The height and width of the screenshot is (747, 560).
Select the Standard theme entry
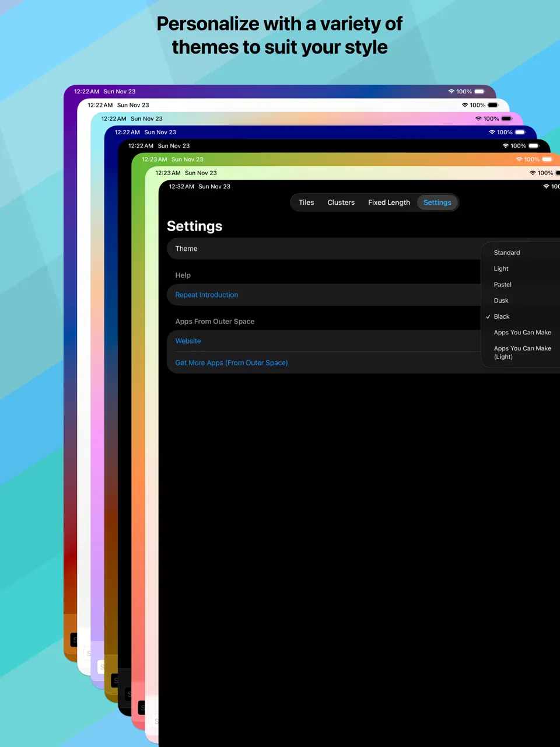click(x=506, y=252)
